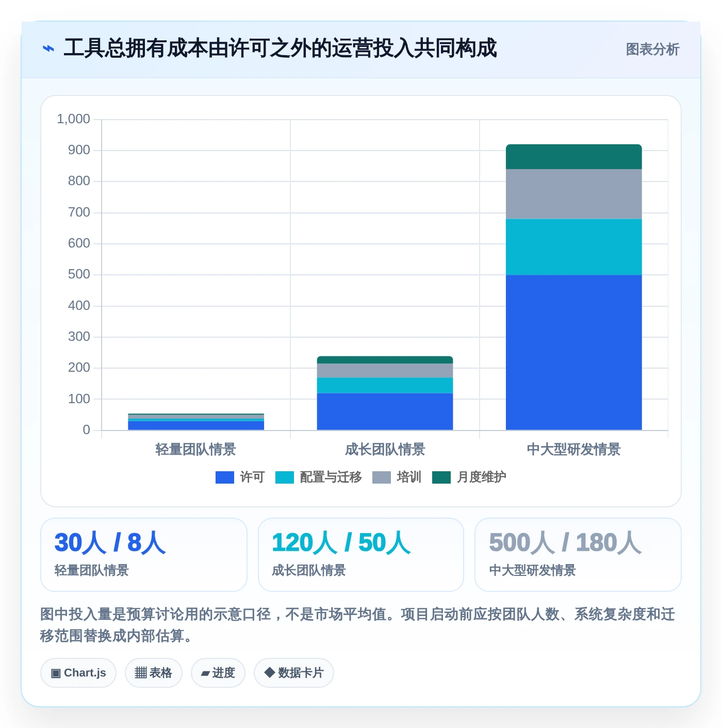Click the dark green 月度维护 segment of 中大型研发情景 bar

574,157
